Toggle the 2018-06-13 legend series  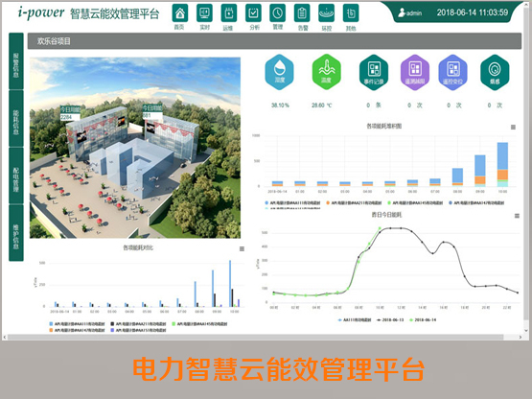(390, 320)
